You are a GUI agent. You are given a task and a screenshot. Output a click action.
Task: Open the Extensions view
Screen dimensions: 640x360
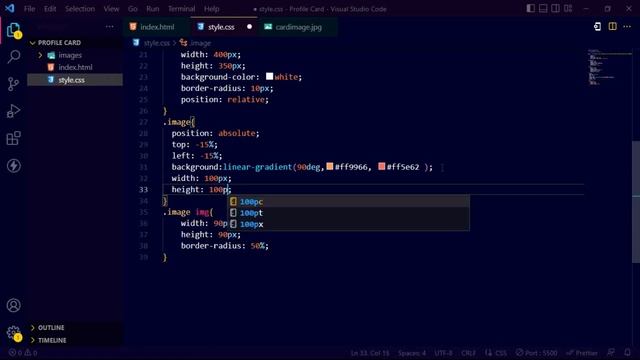click(13, 138)
